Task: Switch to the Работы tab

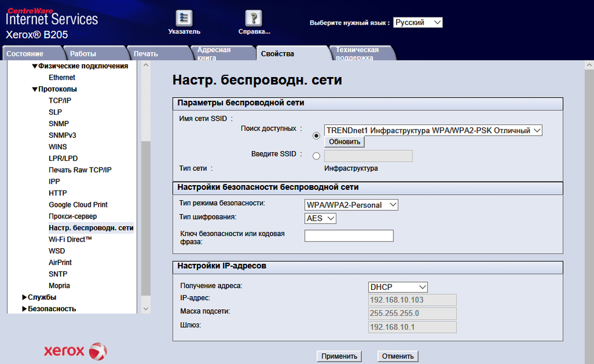Action: click(95, 53)
